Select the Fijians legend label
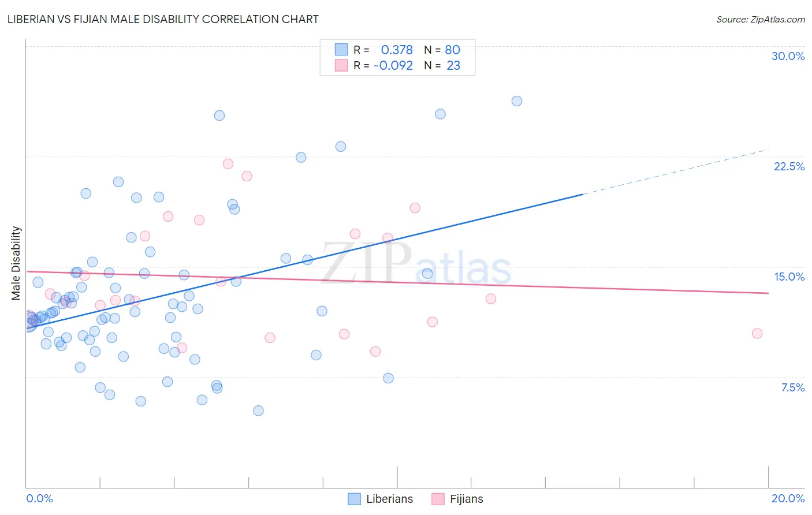 pyautogui.click(x=467, y=499)
